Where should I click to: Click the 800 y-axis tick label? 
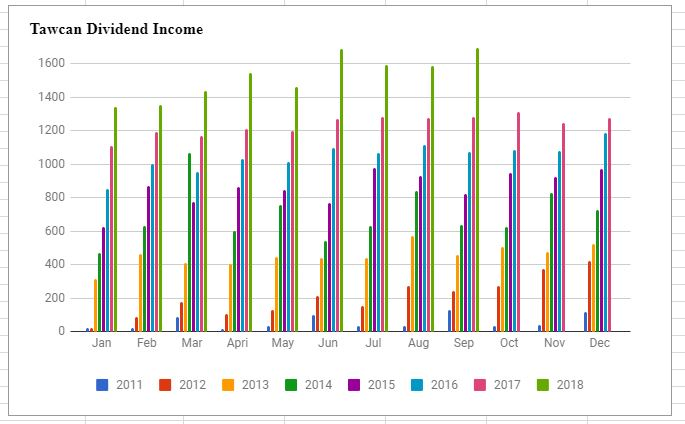[x=55, y=197]
